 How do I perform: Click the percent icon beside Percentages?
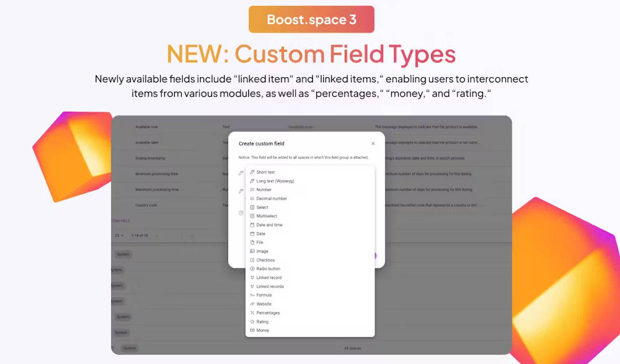[x=252, y=313]
